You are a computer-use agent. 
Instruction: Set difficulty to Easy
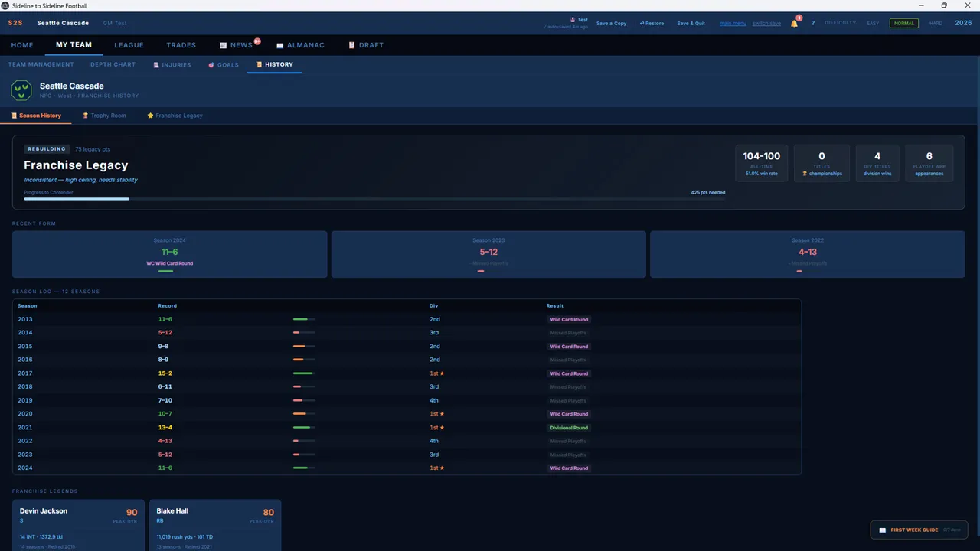[873, 23]
